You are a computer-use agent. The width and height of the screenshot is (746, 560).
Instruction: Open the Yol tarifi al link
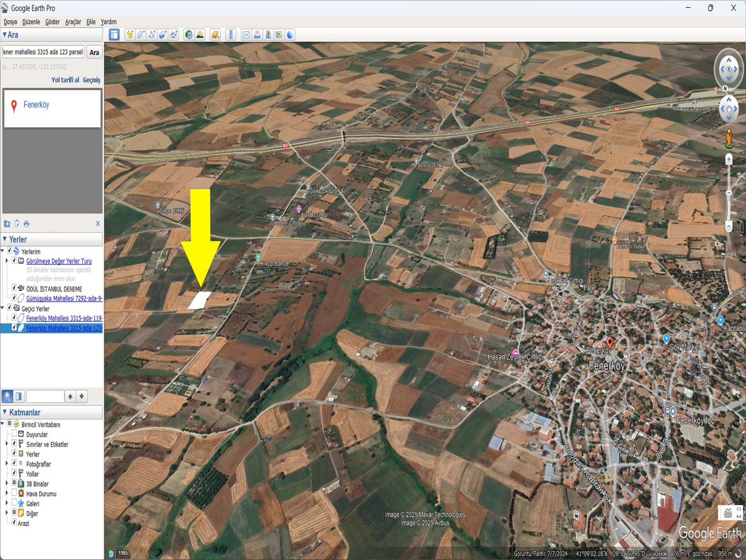point(65,80)
